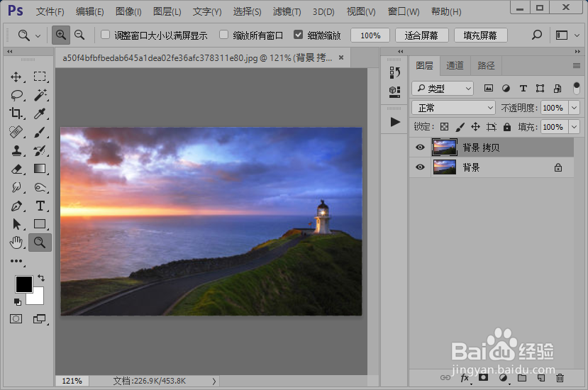Open the layer filter type dropdown
Screen dimensions: 588x390
point(443,89)
